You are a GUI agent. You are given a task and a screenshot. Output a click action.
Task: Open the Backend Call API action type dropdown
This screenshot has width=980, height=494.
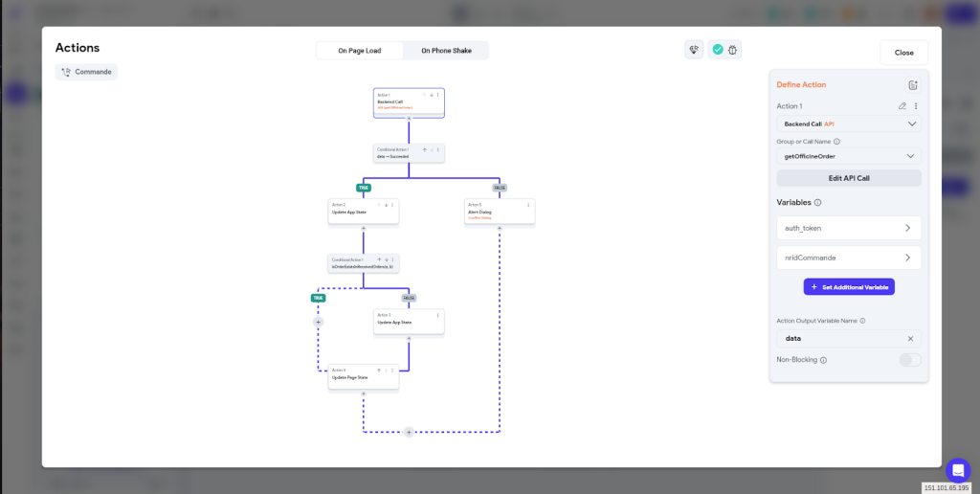[x=849, y=123]
